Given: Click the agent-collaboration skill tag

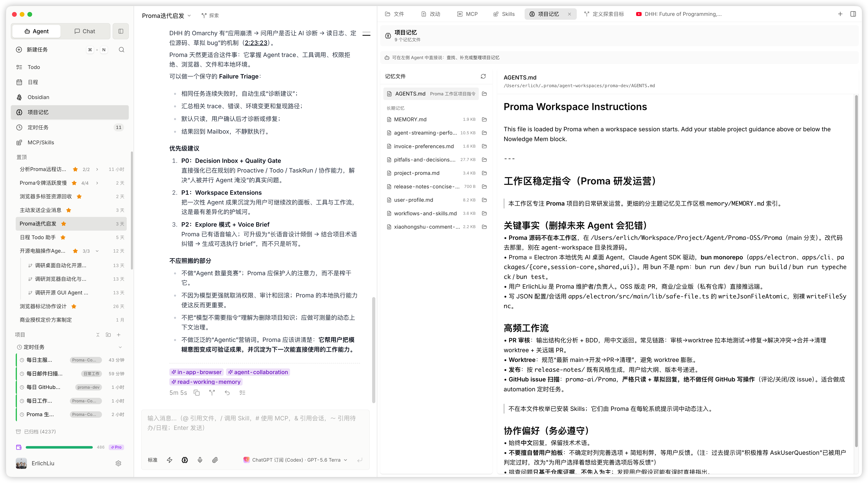Looking at the screenshot, I should [258, 372].
